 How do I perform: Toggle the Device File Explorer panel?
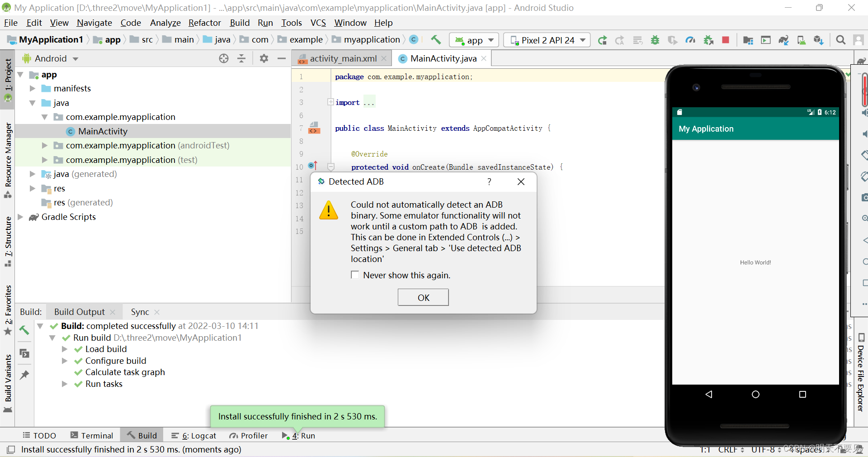click(x=861, y=373)
